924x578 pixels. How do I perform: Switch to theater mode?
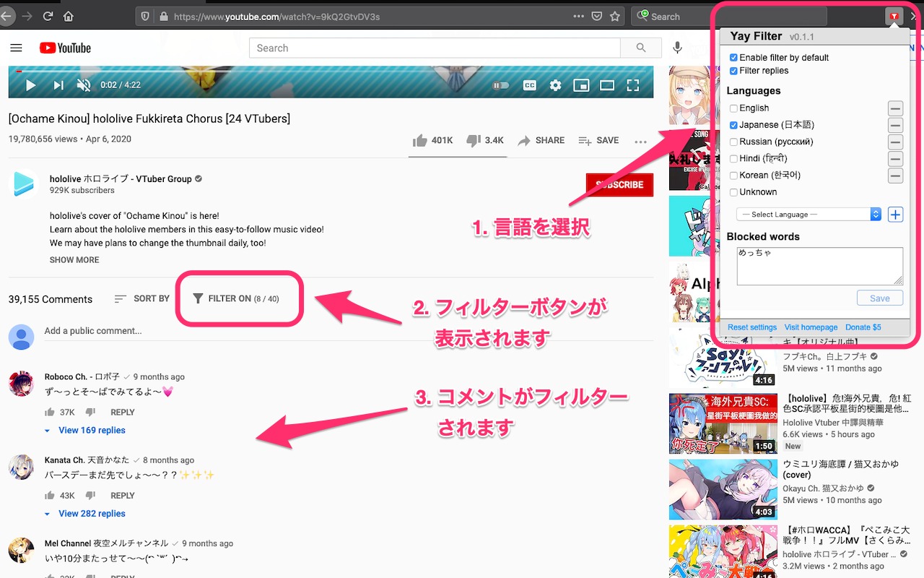(x=607, y=85)
